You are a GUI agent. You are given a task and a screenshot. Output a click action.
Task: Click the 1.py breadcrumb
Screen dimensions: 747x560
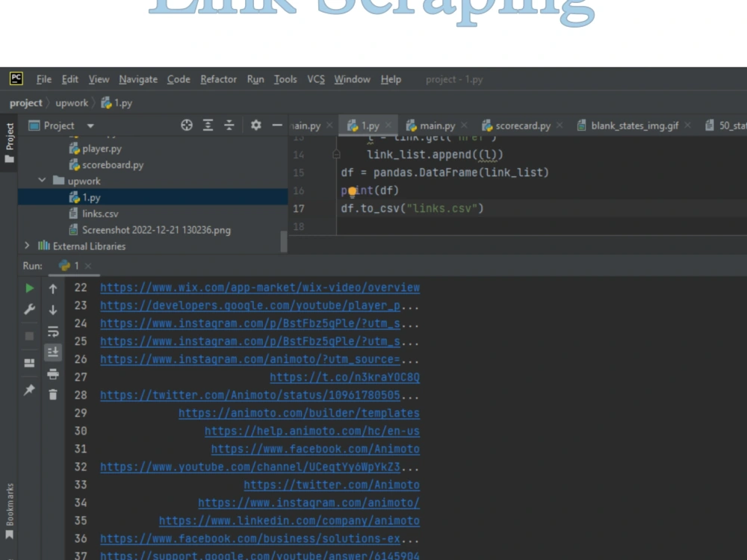[x=117, y=103]
